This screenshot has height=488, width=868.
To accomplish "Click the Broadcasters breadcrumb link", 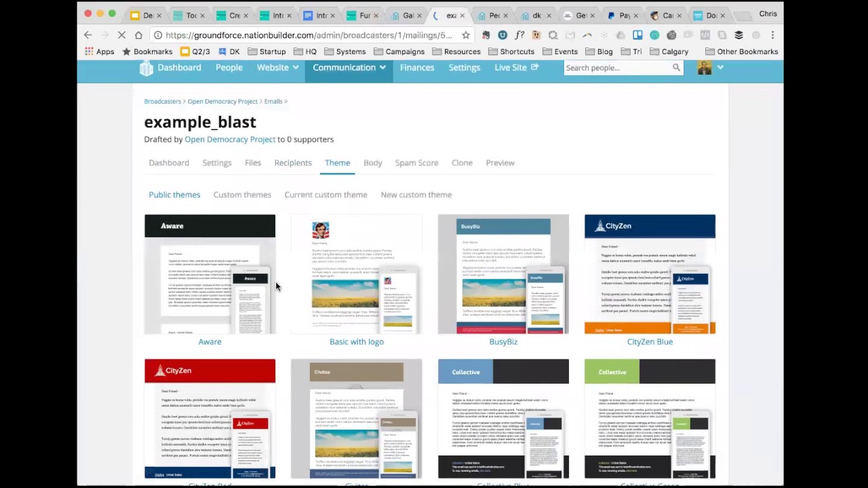I will (163, 102).
